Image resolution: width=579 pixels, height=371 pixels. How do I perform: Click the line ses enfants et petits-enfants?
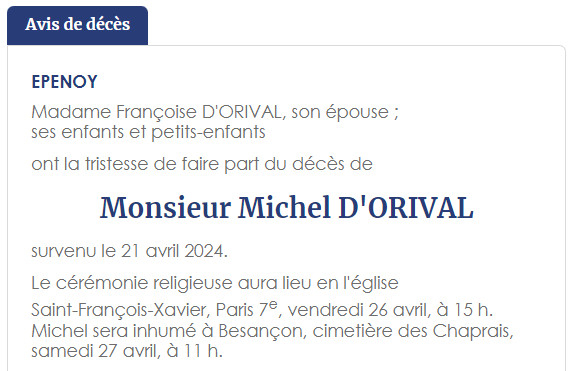click(x=148, y=132)
